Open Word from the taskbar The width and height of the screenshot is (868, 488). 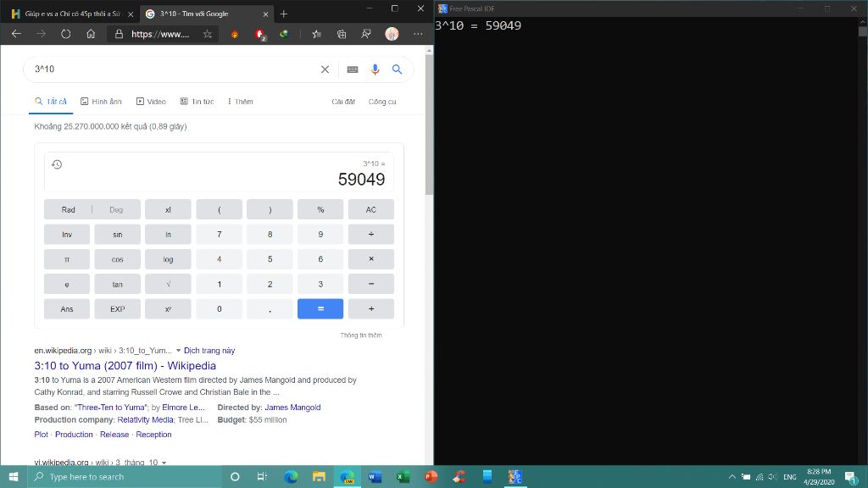tap(376, 476)
